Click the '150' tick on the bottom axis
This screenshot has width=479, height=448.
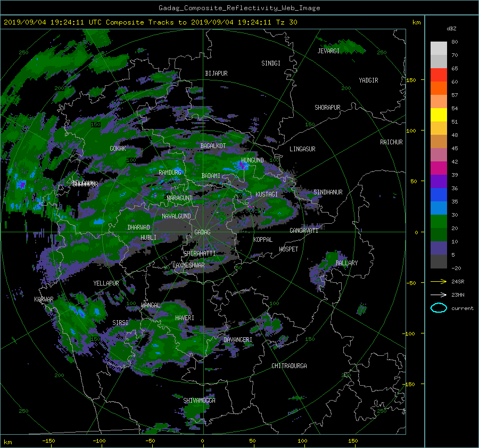pyautogui.click(x=353, y=441)
